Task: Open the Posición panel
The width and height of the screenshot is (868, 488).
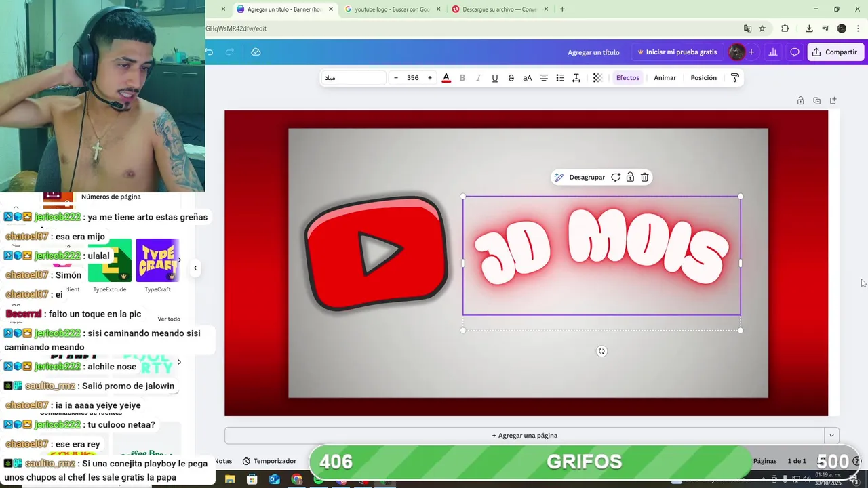Action: (x=703, y=78)
